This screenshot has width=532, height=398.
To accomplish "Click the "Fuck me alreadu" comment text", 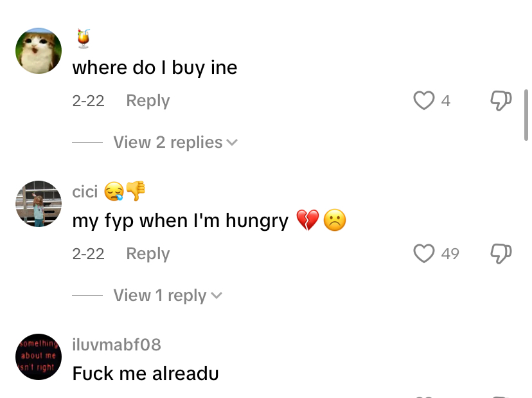I will pos(145,373).
